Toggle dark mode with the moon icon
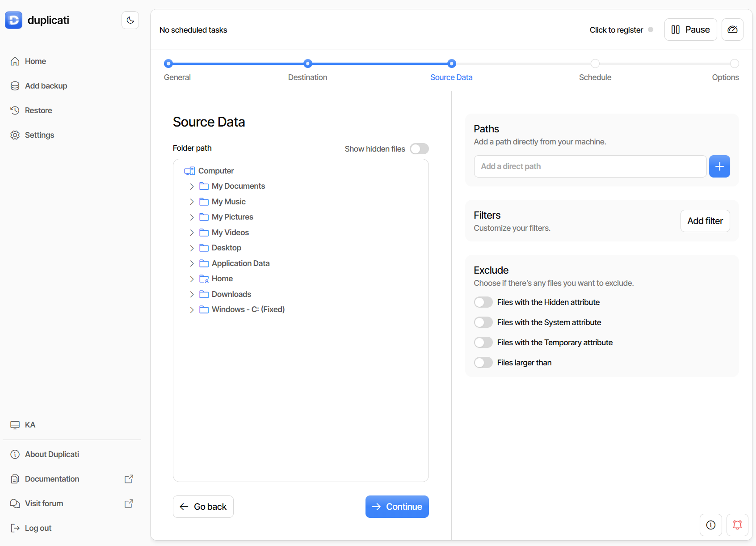This screenshot has width=756, height=546. pyautogui.click(x=130, y=20)
